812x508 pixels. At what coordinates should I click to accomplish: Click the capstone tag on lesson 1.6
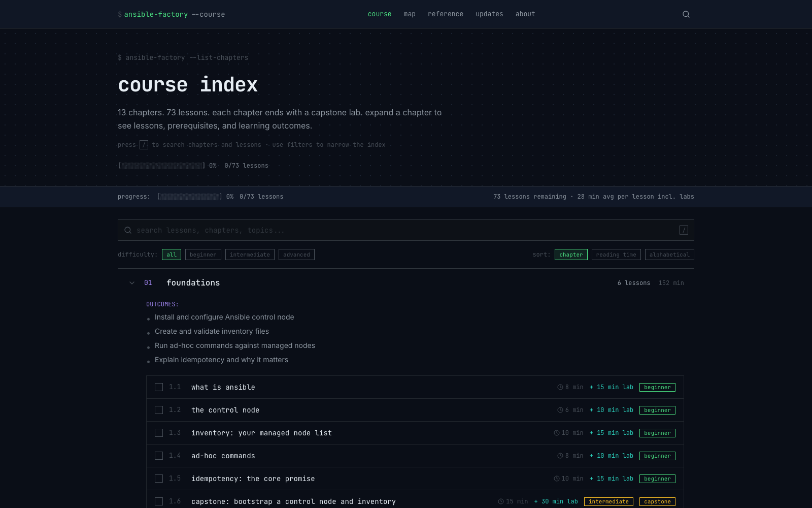point(657,501)
